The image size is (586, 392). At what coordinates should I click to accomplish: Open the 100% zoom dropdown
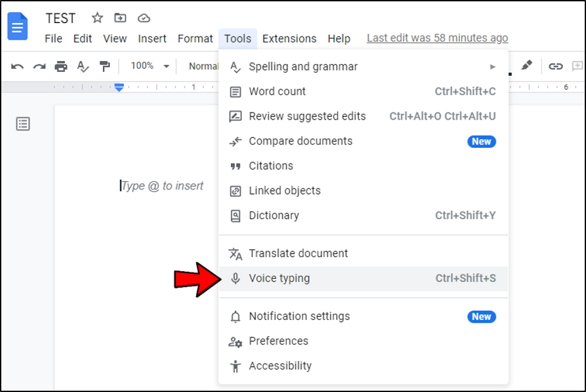click(x=150, y=66)
